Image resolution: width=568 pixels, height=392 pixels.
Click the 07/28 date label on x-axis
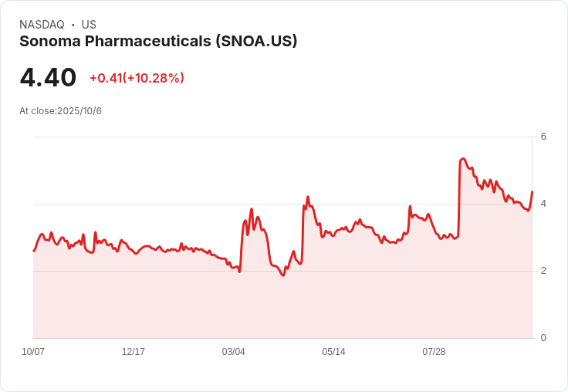434,352
